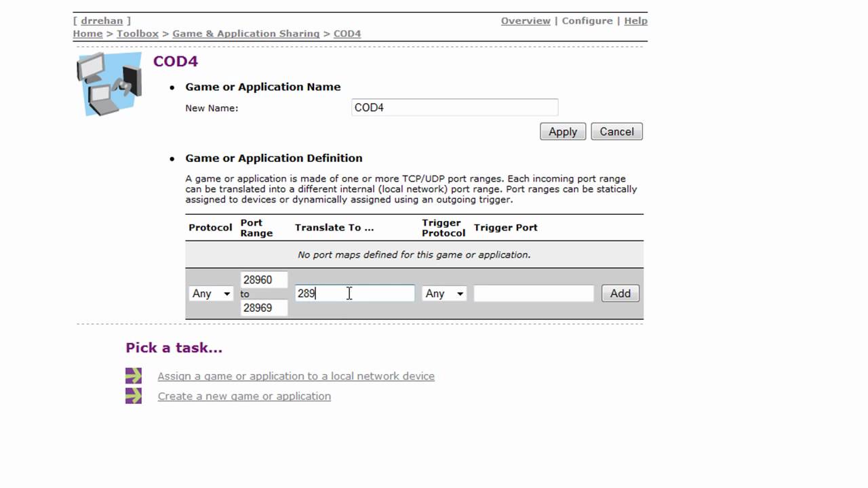The image size is (868, 488).
Task: Open Game & Application Sharing breadcrumb
Action: tap(246, 34)
